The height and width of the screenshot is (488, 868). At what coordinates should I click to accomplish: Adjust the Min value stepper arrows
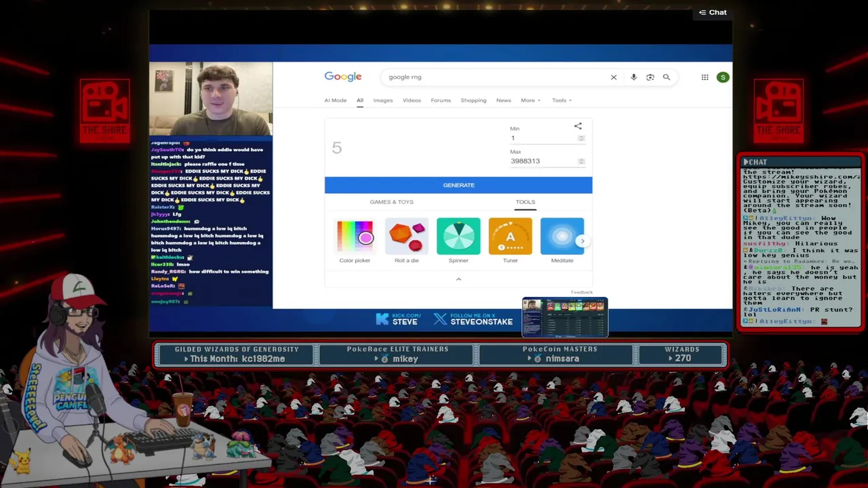[x=581, y=138]
